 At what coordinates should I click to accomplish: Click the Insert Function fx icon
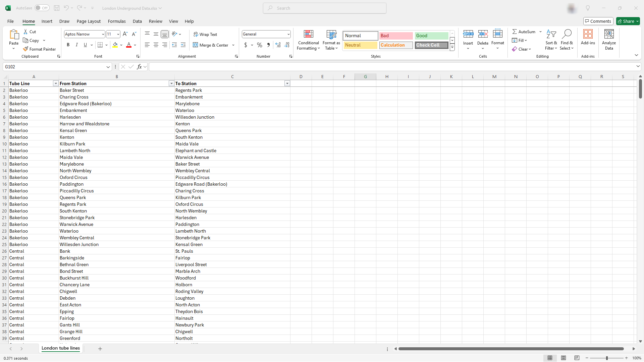pos(139,67)
